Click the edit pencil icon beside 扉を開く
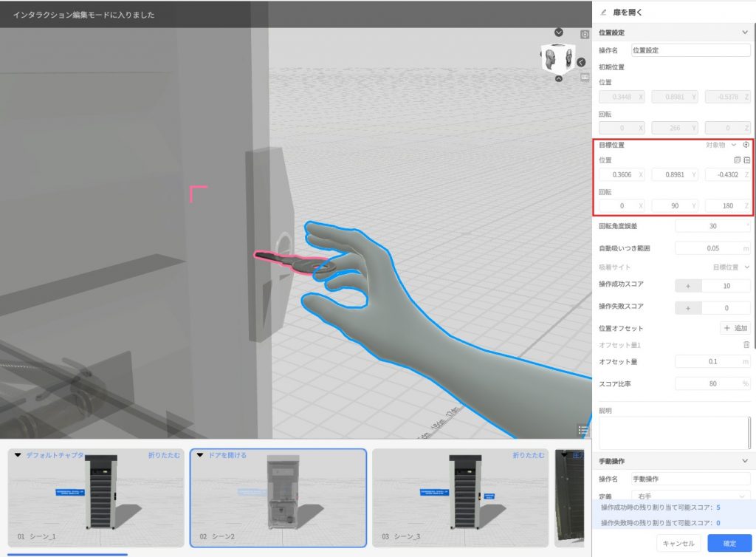756x557 pixels. pos(604,12)
